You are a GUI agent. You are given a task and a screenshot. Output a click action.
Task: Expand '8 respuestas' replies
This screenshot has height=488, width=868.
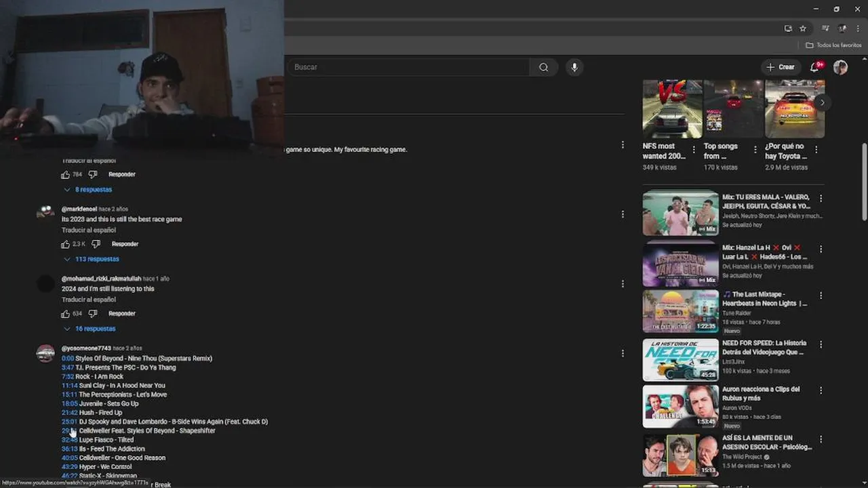88,190
